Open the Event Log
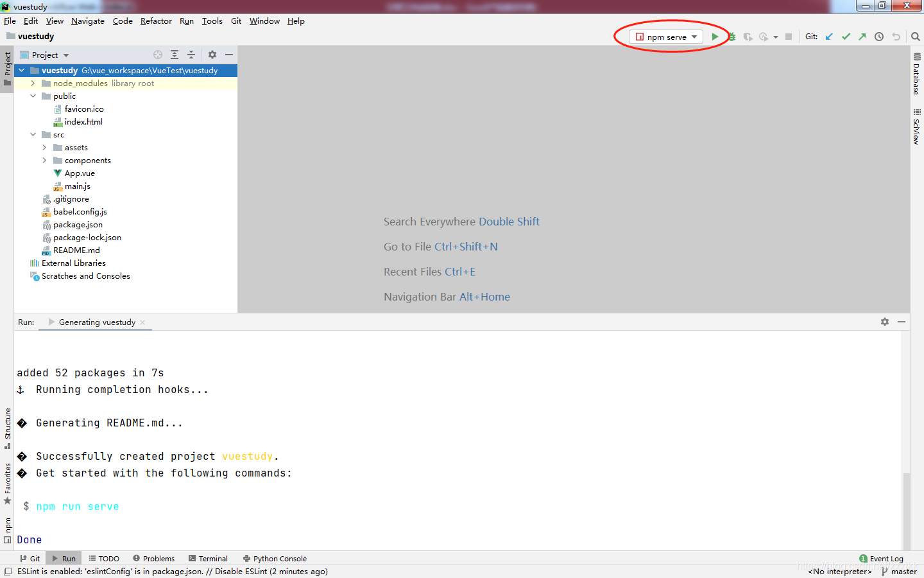924x578 pixels. click(881, 559)
